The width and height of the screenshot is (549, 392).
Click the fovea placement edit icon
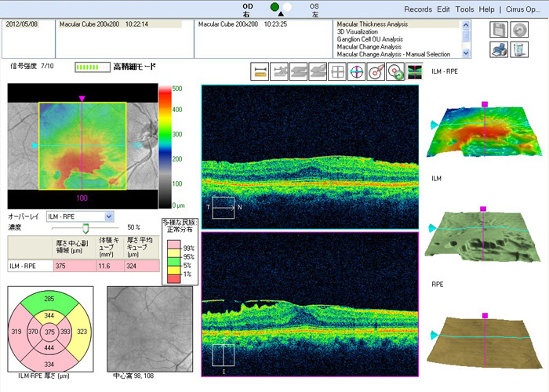tap(376, 71)
